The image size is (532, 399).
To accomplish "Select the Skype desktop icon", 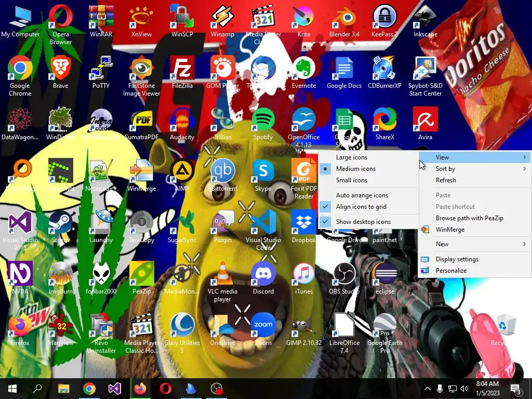I will (263, 176).
